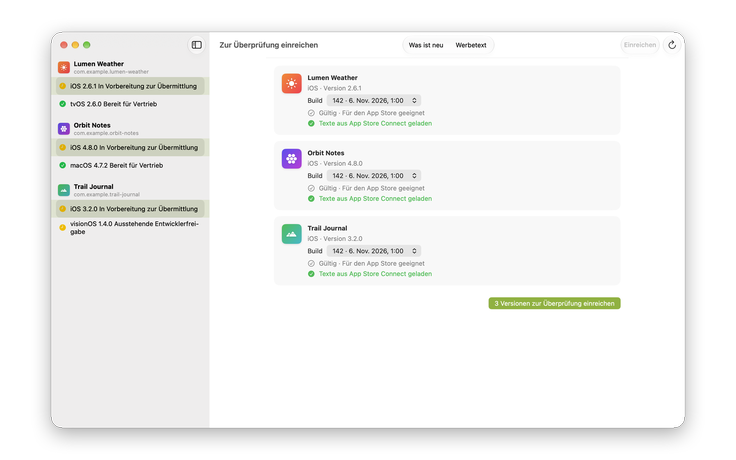Image resolution: width=736 pixels, height=460 pixels.
Task: Open the Build dropdown for Orbit Notes
Action: [374, 176]
